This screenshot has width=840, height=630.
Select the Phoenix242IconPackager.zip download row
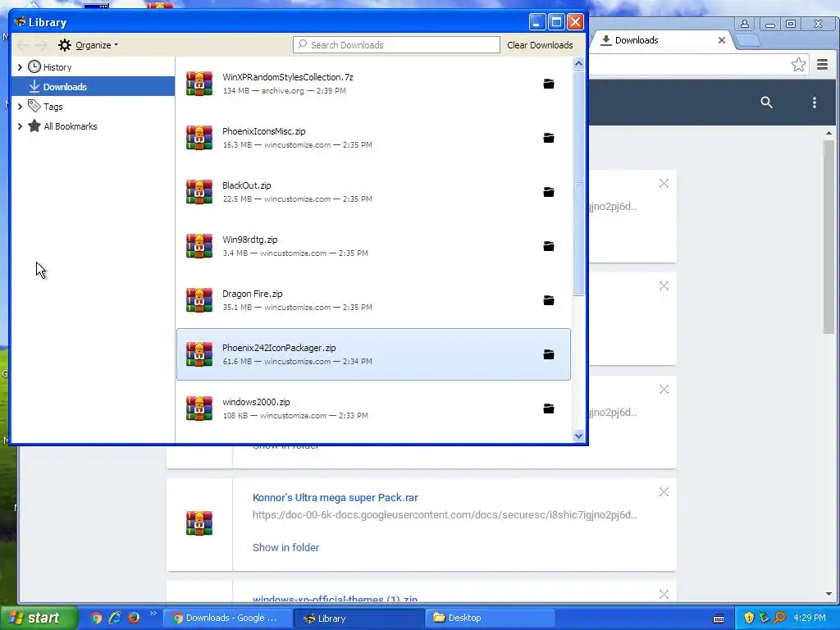373,354
